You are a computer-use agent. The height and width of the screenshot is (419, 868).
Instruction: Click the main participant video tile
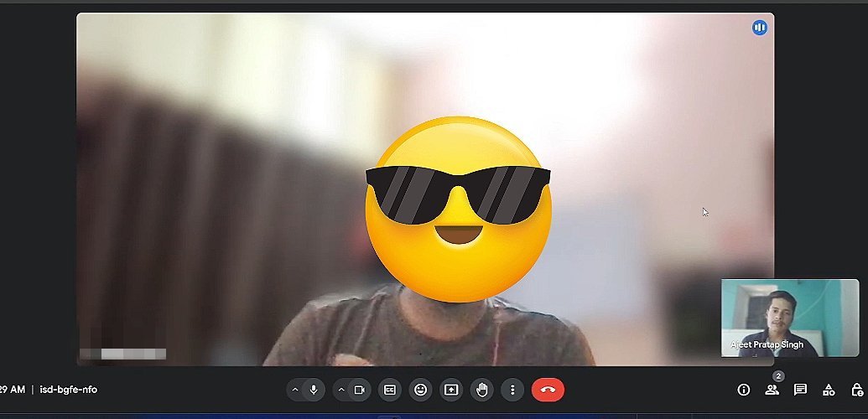425,189
